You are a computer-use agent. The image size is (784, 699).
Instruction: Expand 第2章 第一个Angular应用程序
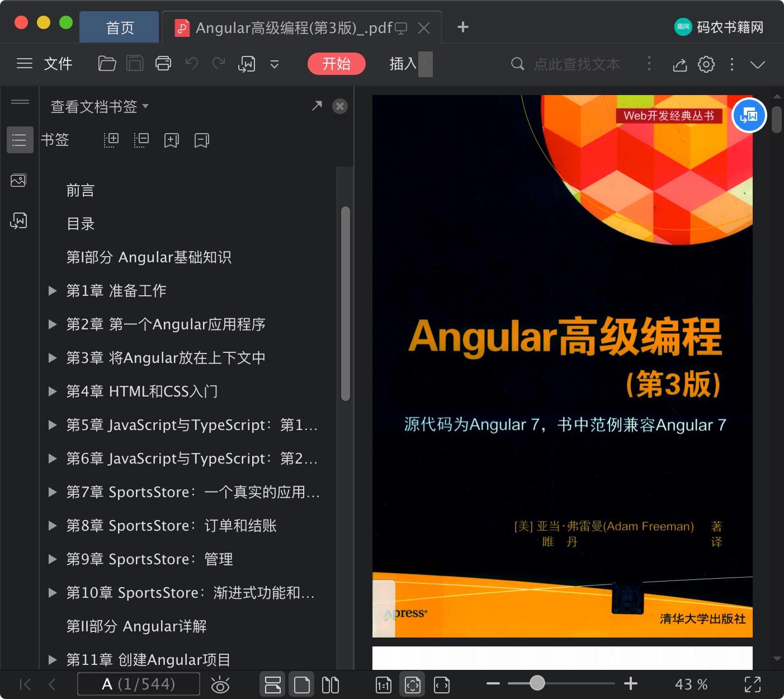[53, 324]
